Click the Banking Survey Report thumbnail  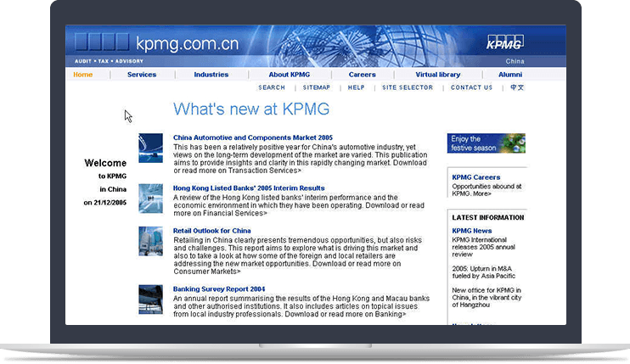150,298
